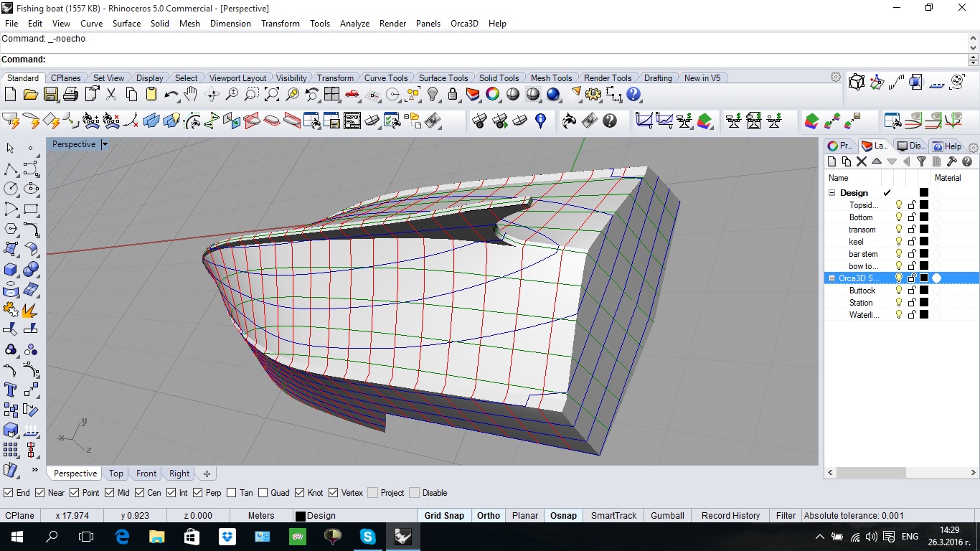Click the Save file icon
The width and height of the screenshot is (980, 551).
50,94
